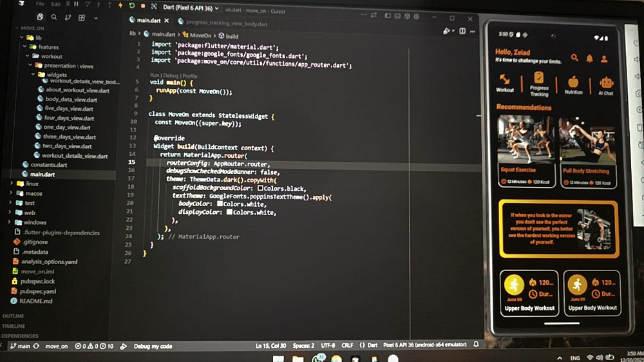Click the green hot restart icon
The image size is (644, 362).
(x=132, y=6)
